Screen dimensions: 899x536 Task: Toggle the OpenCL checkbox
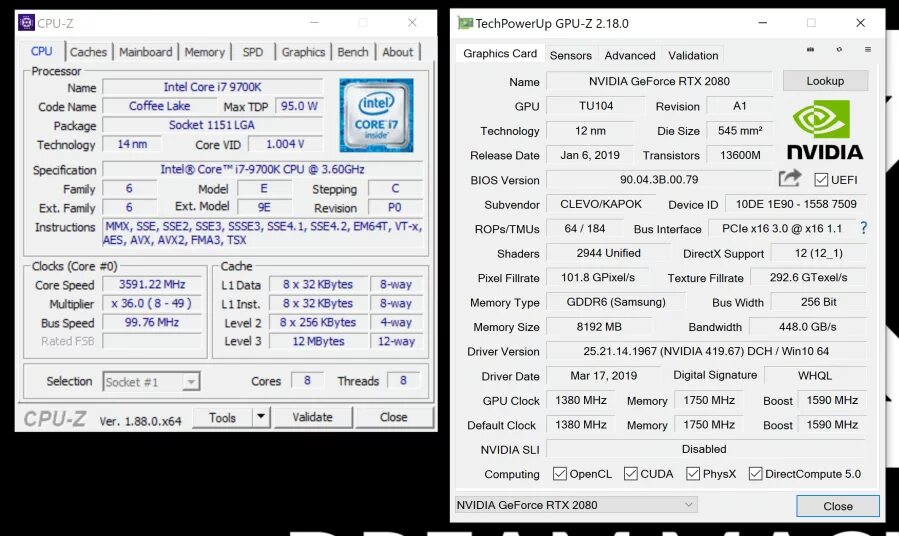[560, 474]
